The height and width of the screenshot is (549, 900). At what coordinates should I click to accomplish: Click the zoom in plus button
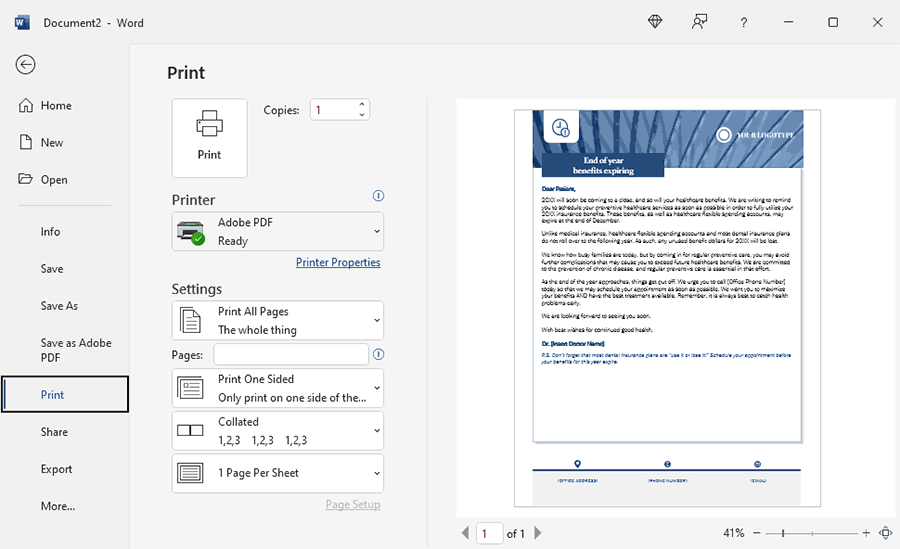[x=866, y=533]
